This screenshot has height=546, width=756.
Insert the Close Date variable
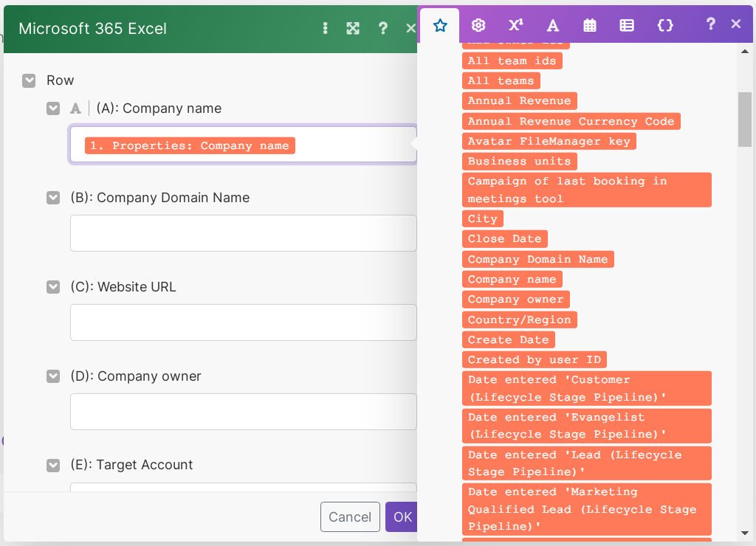click(x=505, y=239)
